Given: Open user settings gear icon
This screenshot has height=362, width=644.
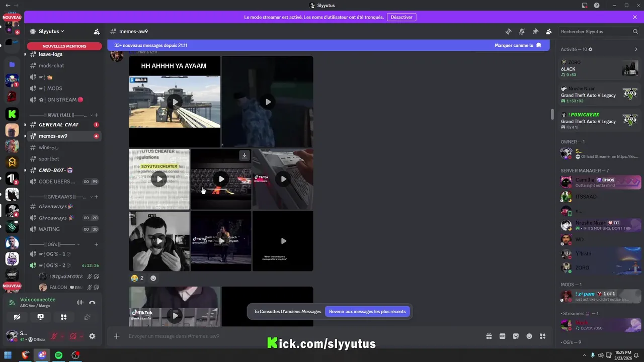Looking at the screenshot, I should click(92, 336).
